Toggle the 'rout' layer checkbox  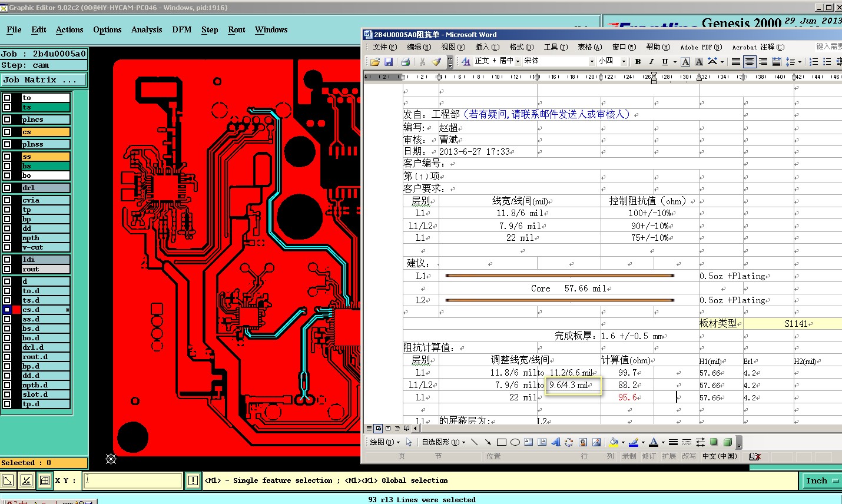pos(7,269)
